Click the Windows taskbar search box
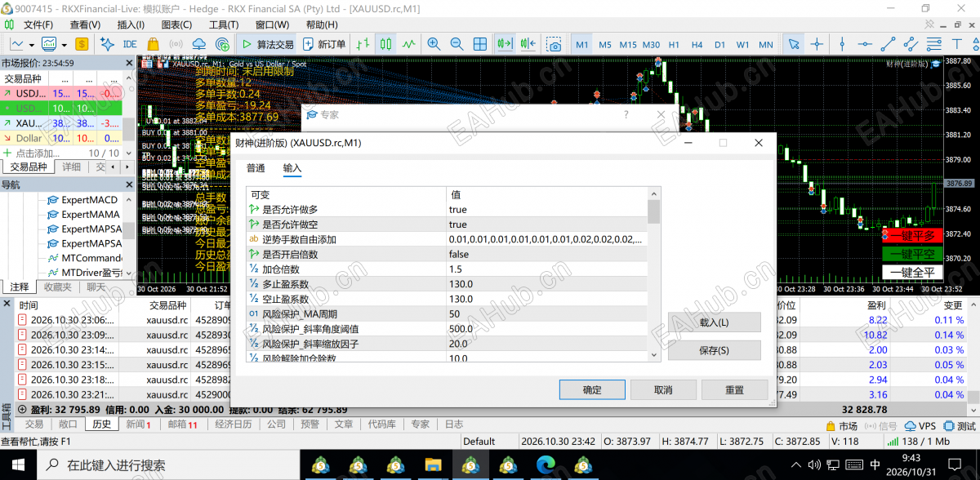The height and width of the screenshot is (480, 980). 167,465
